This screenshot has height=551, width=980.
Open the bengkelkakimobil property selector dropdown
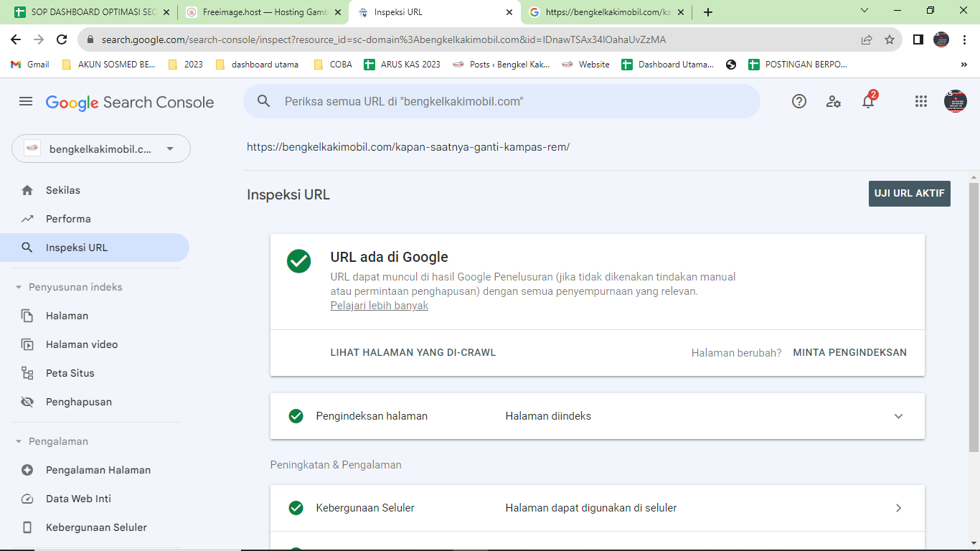[x=101, y=149]
